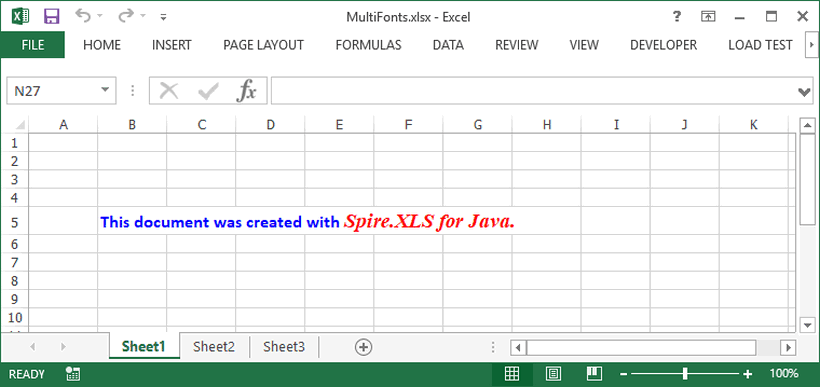Cancel formula entry with the X icon
The width and height of the screenshot is (820, 387).
(168, 91)
